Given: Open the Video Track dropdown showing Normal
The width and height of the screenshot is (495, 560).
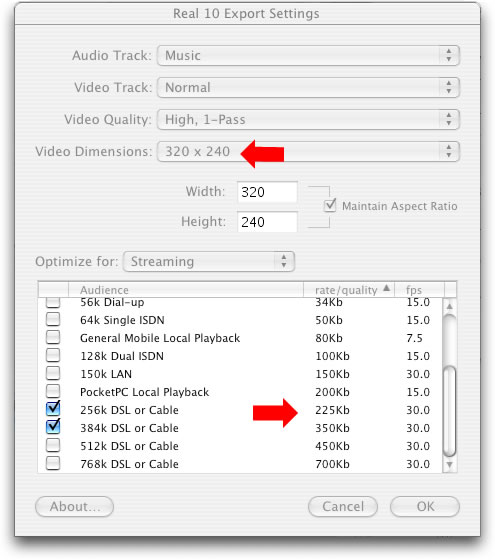Looking at the screenshot, I should pos(308,88).
